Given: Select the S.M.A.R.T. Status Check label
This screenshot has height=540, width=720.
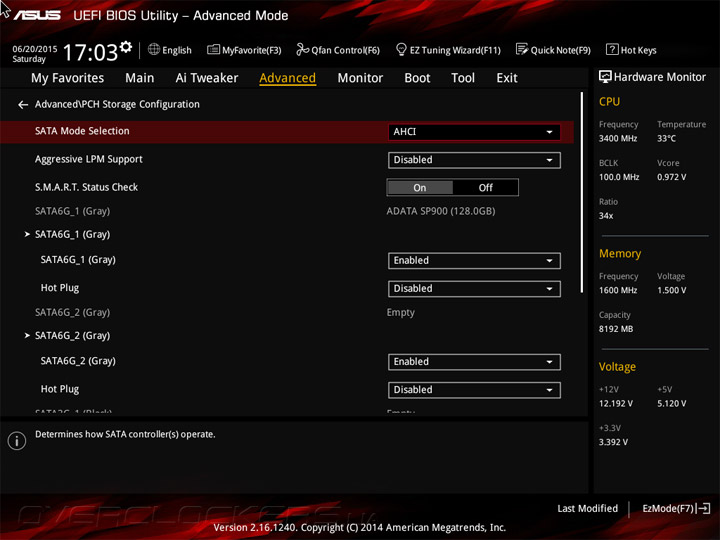Looking at the screenshot, I should click(86, 187).
